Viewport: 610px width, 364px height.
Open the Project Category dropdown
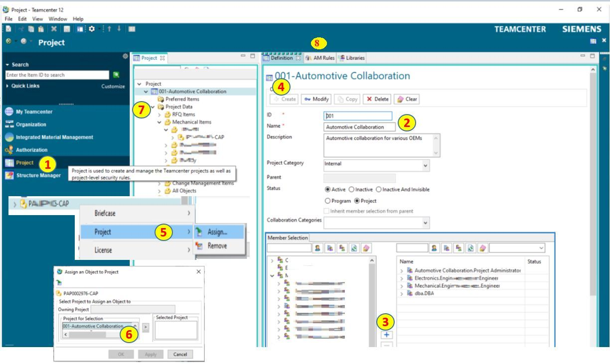425,165
